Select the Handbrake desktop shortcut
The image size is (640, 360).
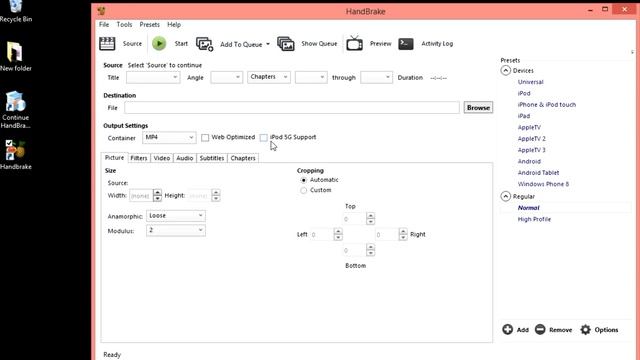pos(16,155)
